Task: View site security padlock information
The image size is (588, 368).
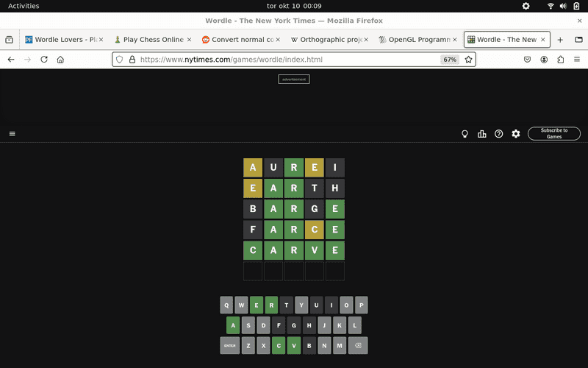Action: pos(132,60)
